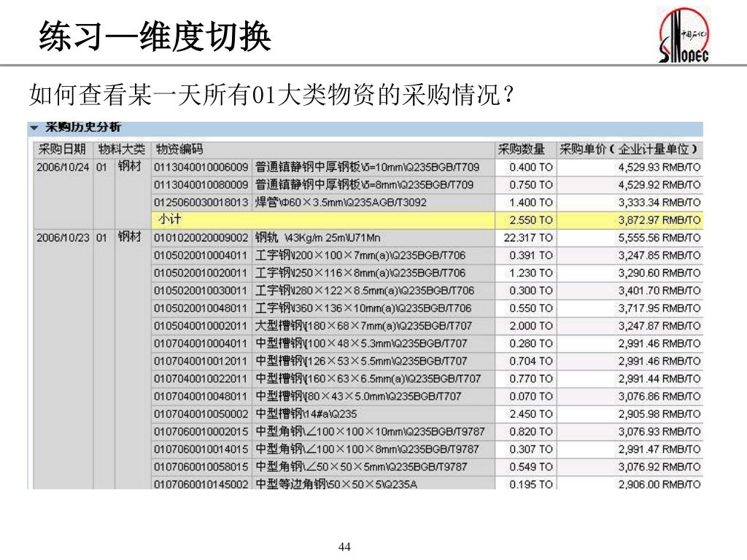
Task: Click material code 0107060010014015
Action: [x=201, y=449]
